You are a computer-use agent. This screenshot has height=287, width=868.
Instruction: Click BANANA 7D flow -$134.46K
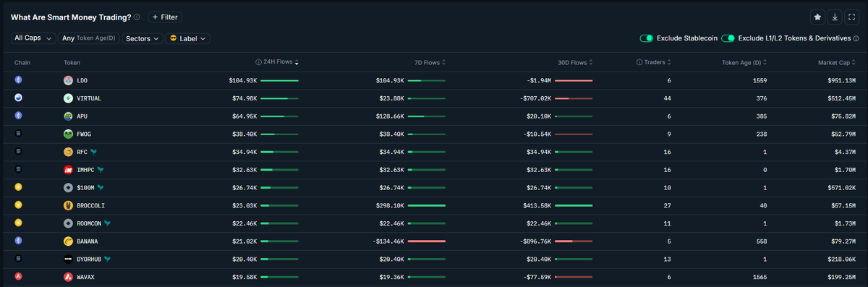pos(388,241)
